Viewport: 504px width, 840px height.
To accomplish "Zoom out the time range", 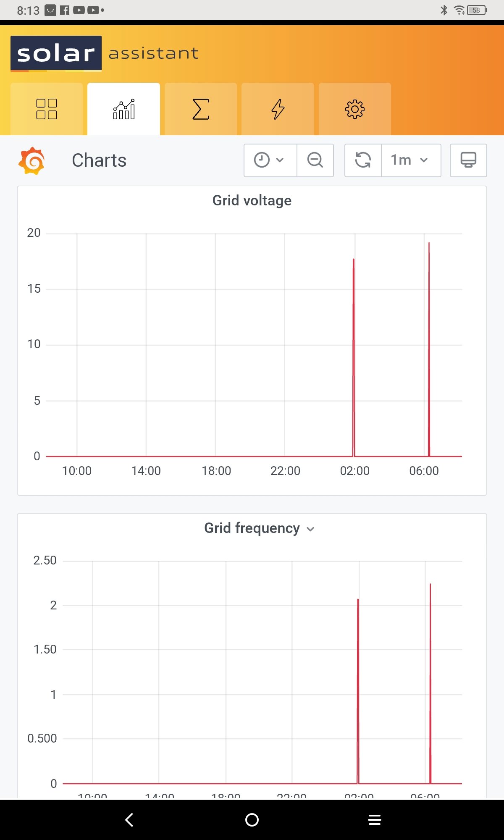I will tap(315, 160).
